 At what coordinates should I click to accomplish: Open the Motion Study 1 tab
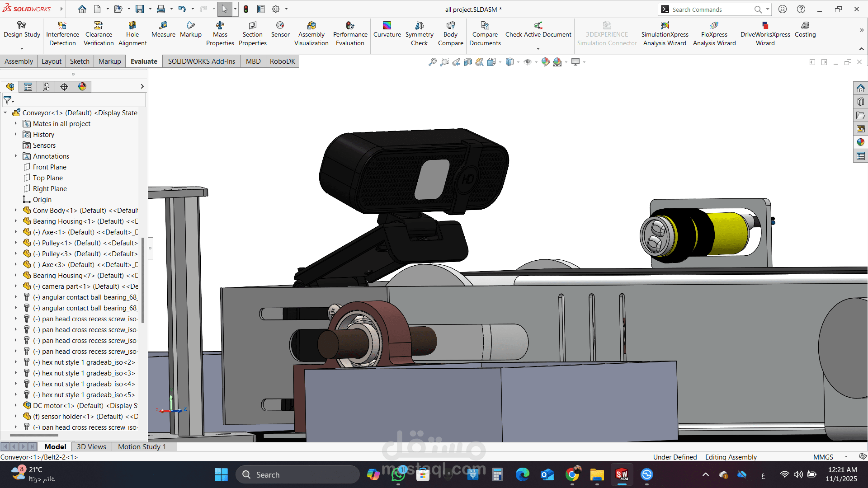142,446
